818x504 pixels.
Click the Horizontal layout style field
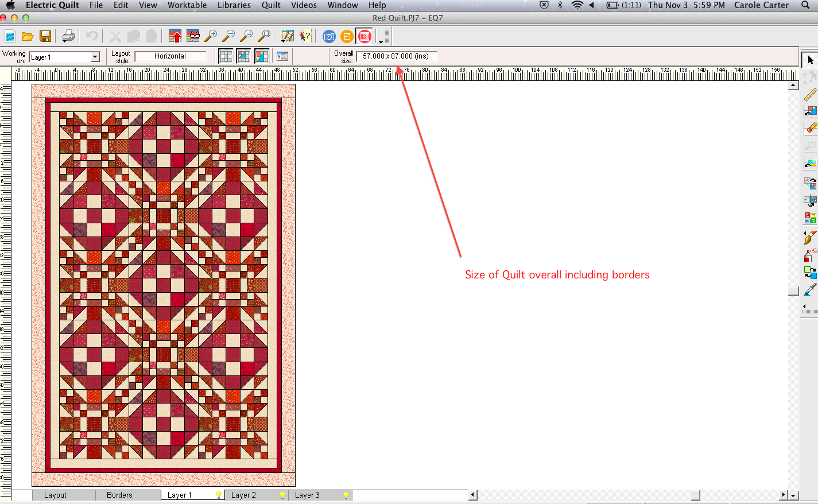[x=170, y=56]
